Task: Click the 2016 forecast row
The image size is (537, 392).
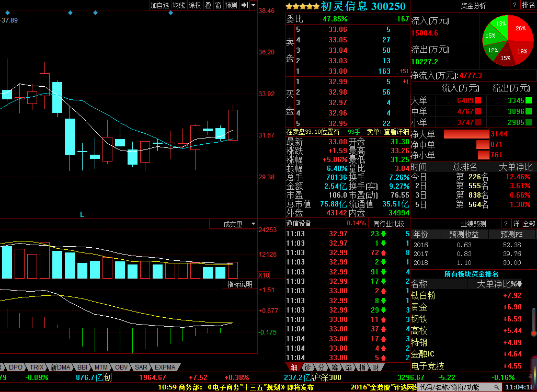Action: click(x=473, y=245)
